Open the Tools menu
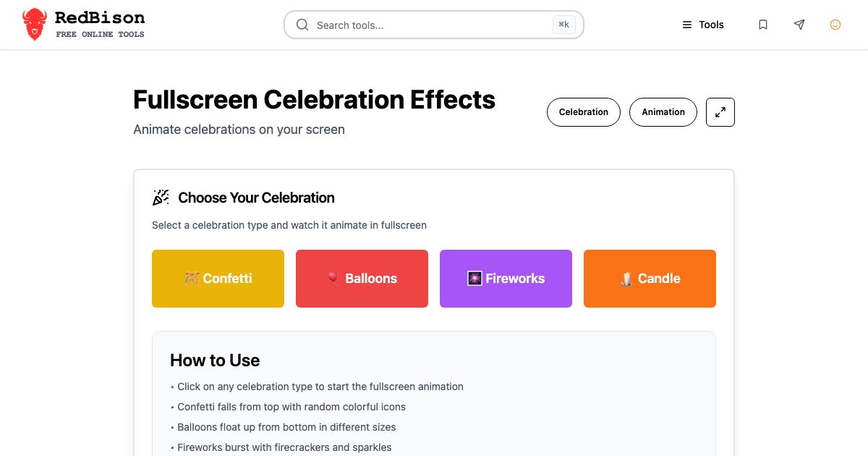The width and height of the screenshot is (868, 456). click(703, 25)
